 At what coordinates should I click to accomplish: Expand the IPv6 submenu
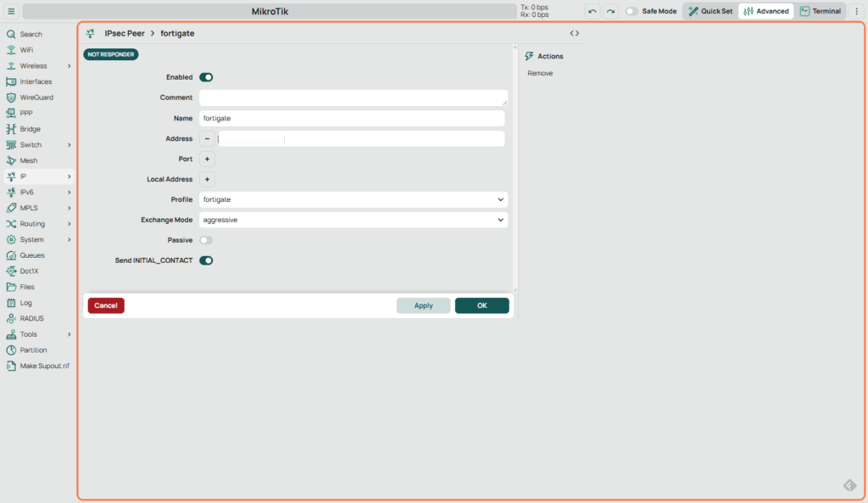pos(70,193)
